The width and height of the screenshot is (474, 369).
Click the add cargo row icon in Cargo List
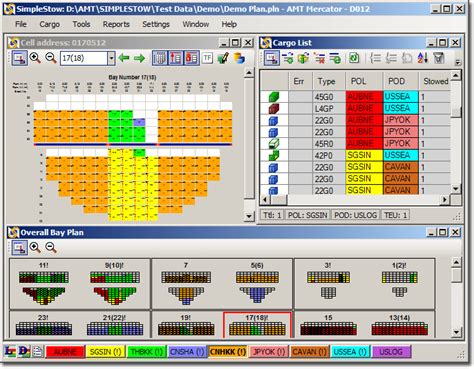(288, 58)
